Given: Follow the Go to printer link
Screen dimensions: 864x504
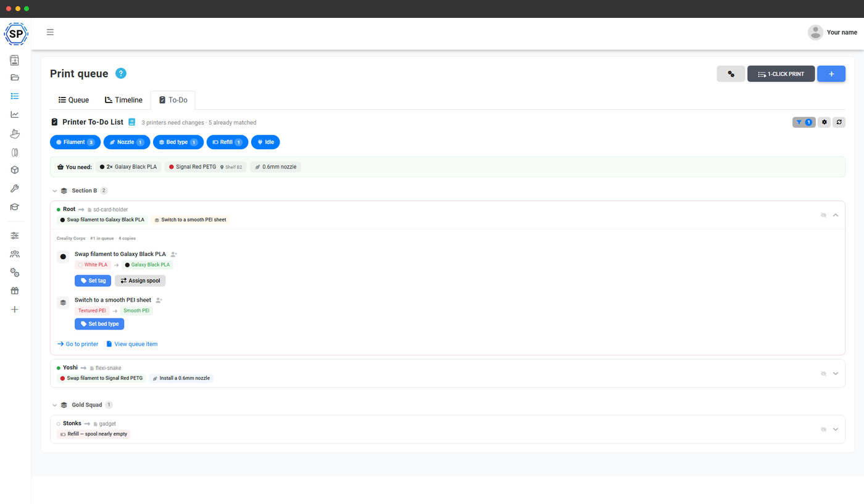Looking at the screenshot, I should (78, 344).
